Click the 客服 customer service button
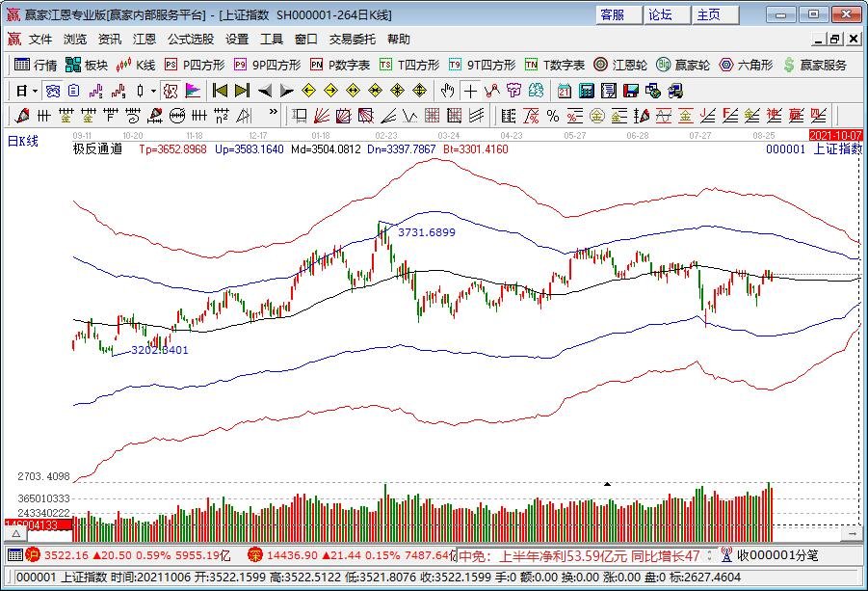This screenshot has height=591, width=868. tap(618, 15)
